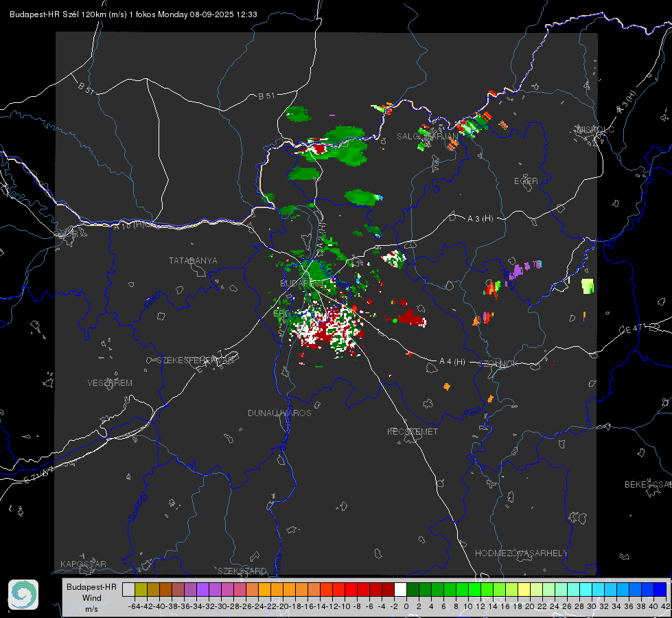Click the title text 'Budapest-HR Szél 120km'

(x=58, y=14)
